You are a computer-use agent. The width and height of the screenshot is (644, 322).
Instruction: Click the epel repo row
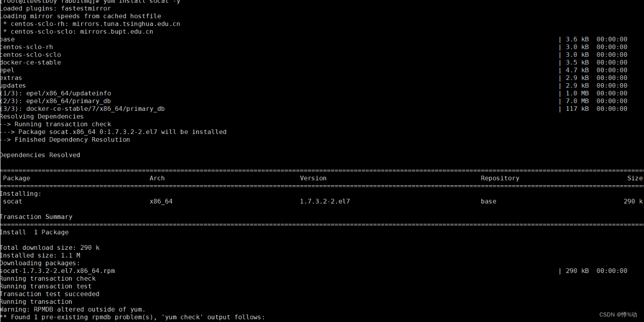313,70
